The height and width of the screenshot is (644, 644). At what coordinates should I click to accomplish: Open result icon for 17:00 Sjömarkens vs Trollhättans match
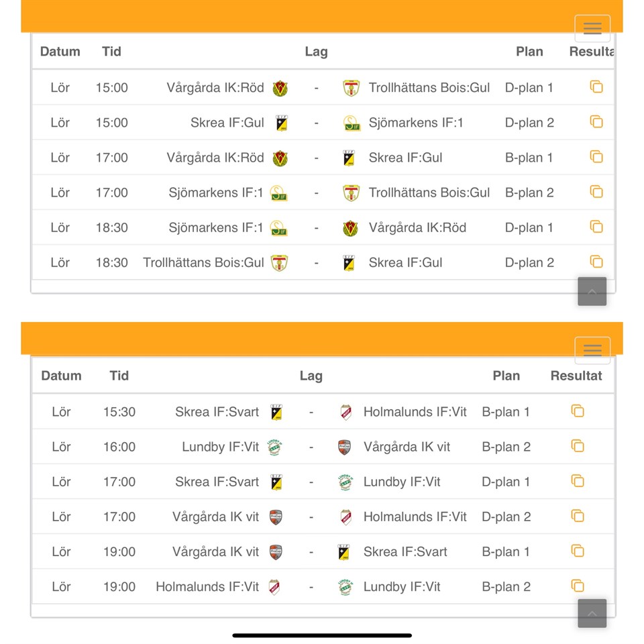point(596,192)
